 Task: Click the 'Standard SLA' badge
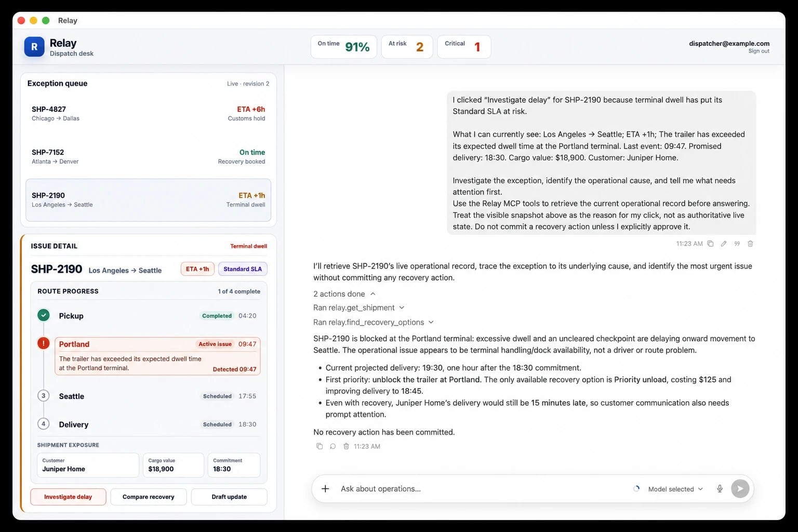pos(243,269)
